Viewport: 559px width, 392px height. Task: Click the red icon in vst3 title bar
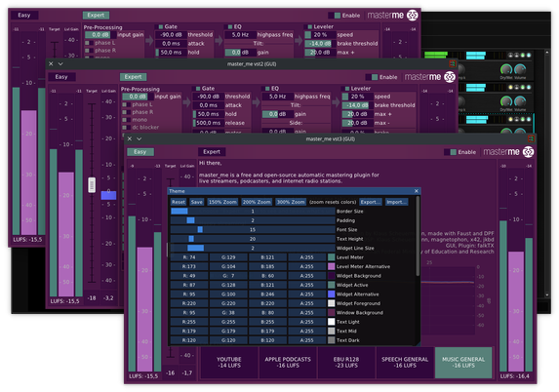531,138
